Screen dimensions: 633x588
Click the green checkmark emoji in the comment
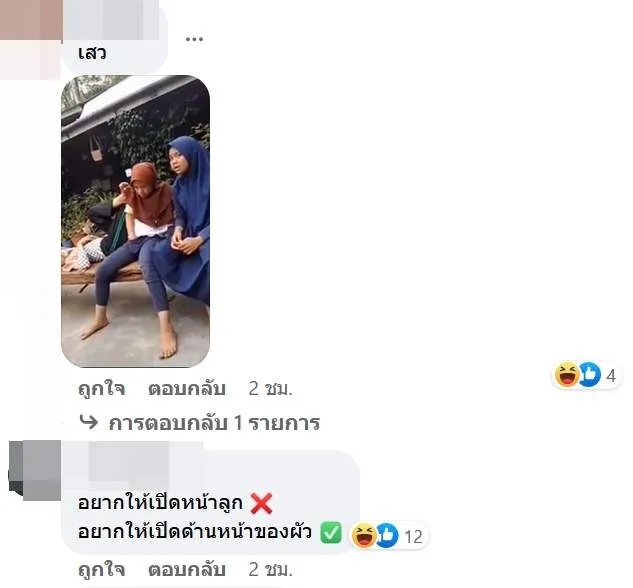pos(331,532)
